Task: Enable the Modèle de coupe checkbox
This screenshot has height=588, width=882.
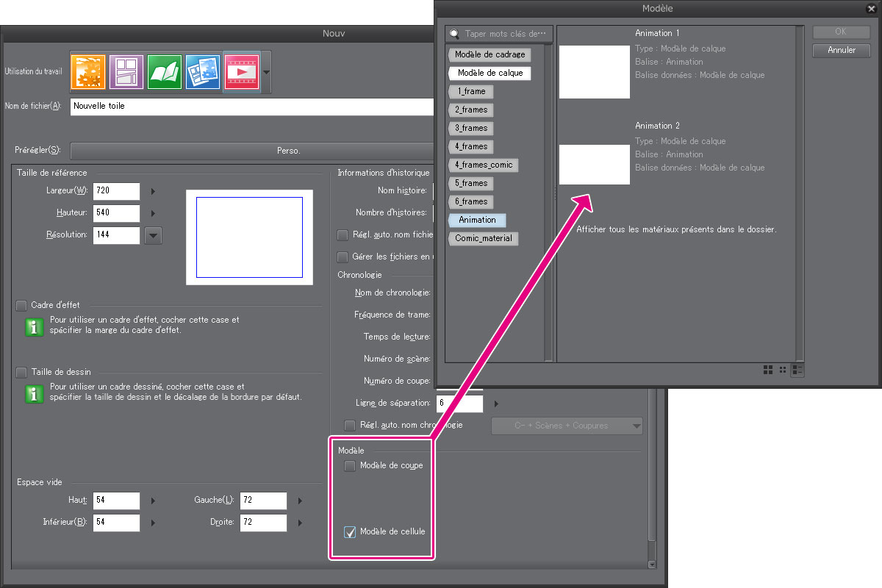Action: point(351,466)
